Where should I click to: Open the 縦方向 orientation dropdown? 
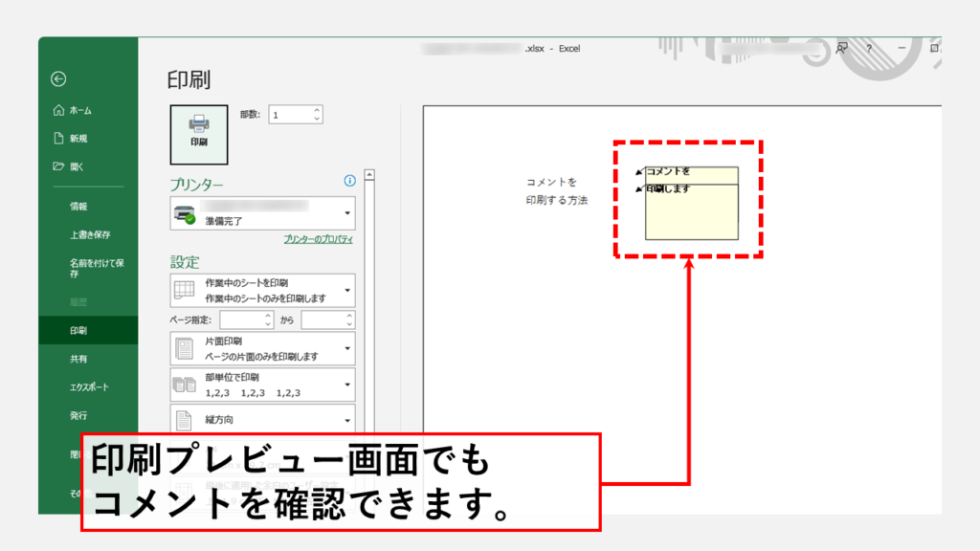262,420
